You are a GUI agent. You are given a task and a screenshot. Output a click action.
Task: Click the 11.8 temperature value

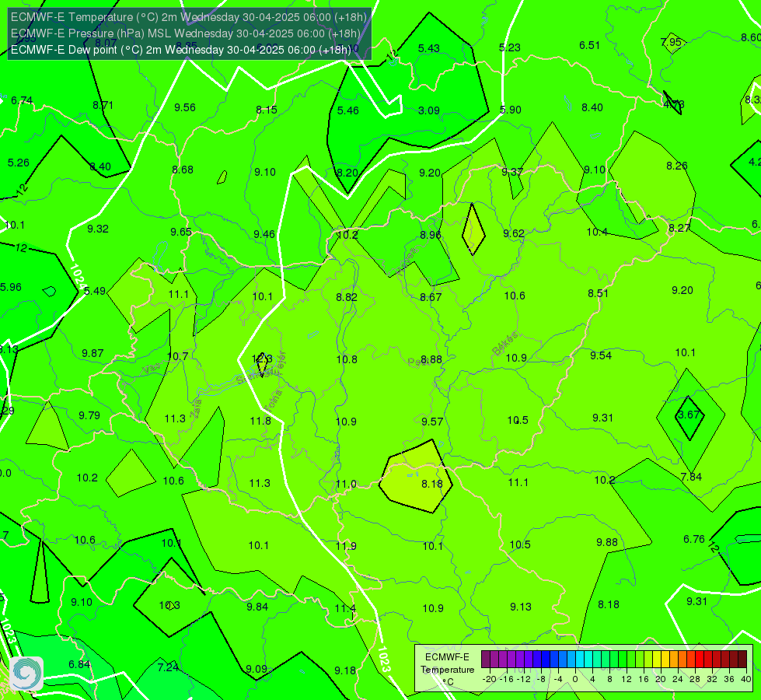260,421
